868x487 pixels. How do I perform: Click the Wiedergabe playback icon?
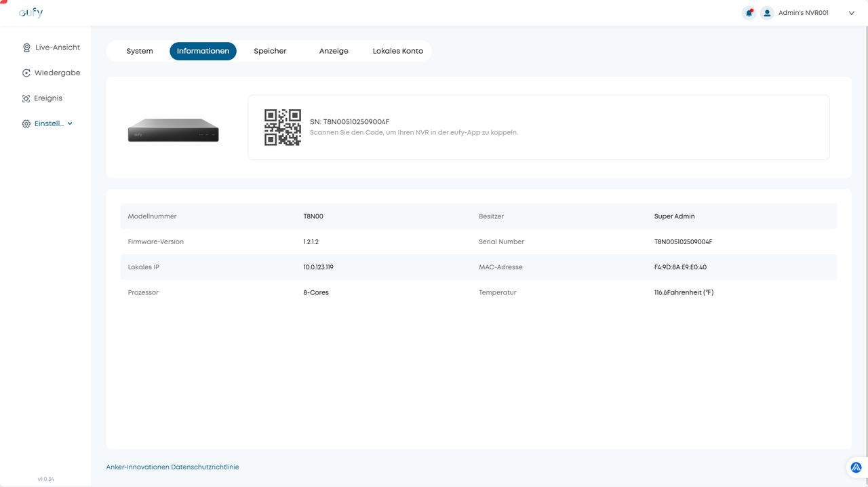pyautogui.click(x=26, y=73)
